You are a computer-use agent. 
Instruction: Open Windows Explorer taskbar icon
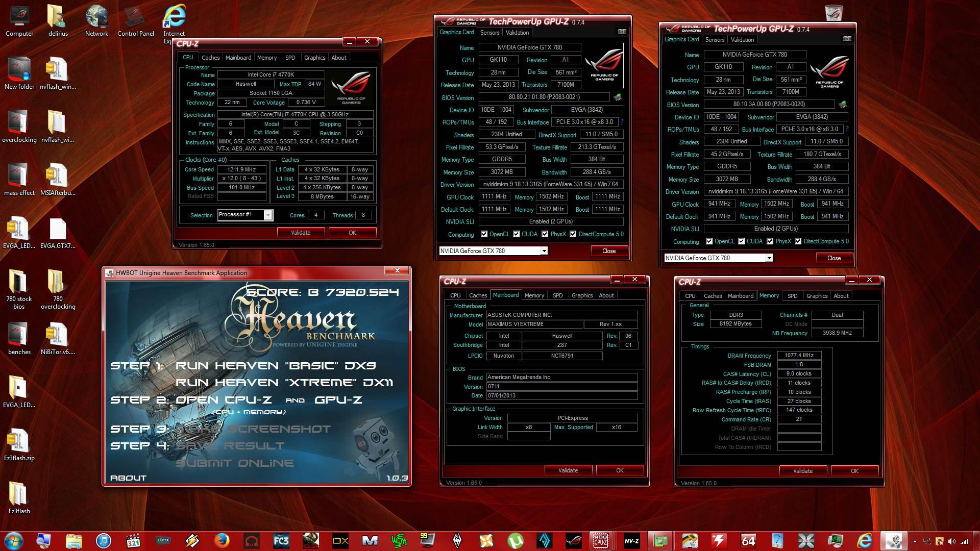tap(74, 540)
